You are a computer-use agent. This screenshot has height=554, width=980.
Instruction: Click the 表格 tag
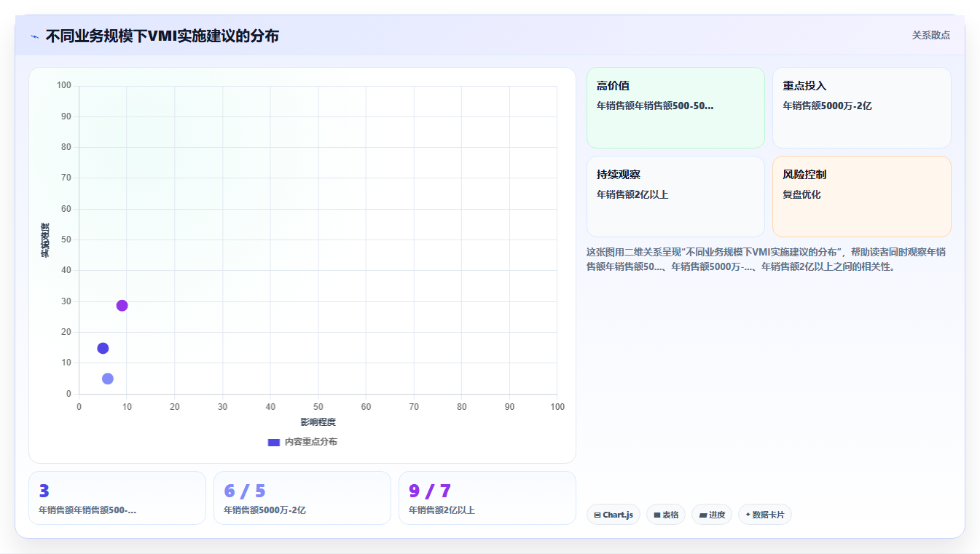pos(666,515)
